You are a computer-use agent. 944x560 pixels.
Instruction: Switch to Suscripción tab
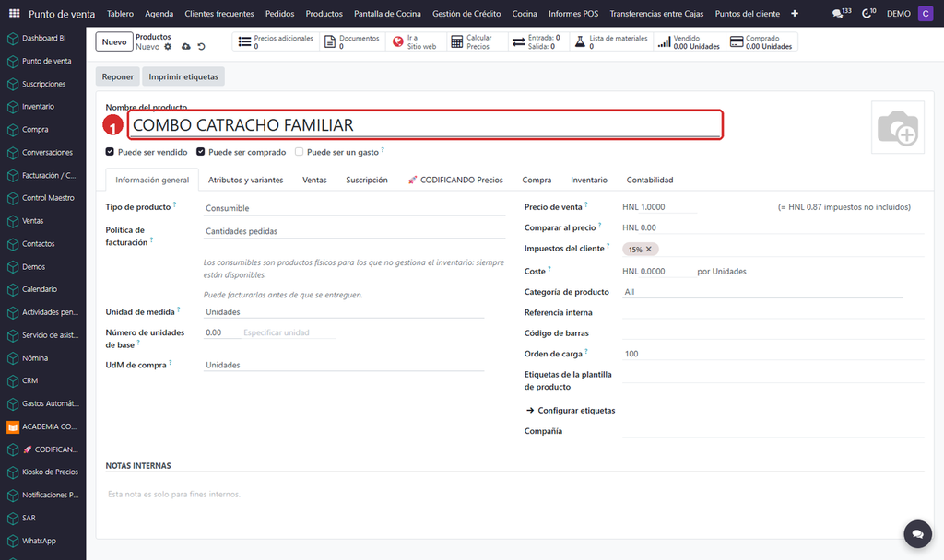pyautogui.click(x=367, y=180)
